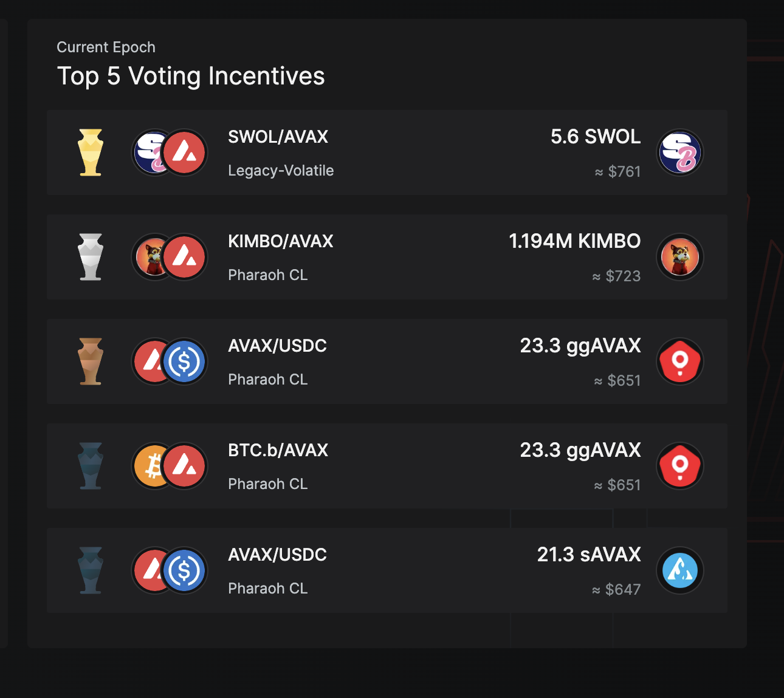Screen dimensions: 784x698
Task: Click the 21.3 sAVAX incentive amount
Action: [x=588, y=555]
